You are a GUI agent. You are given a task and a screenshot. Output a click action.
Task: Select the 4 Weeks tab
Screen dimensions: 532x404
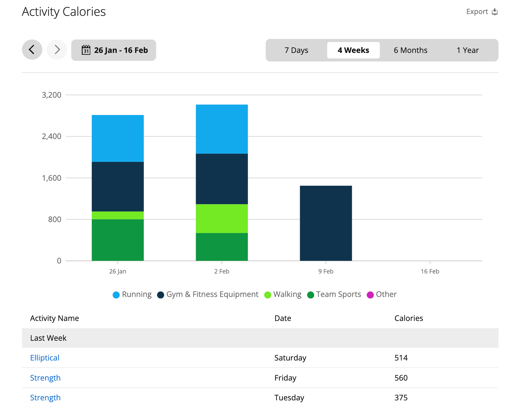coord(353,50)
